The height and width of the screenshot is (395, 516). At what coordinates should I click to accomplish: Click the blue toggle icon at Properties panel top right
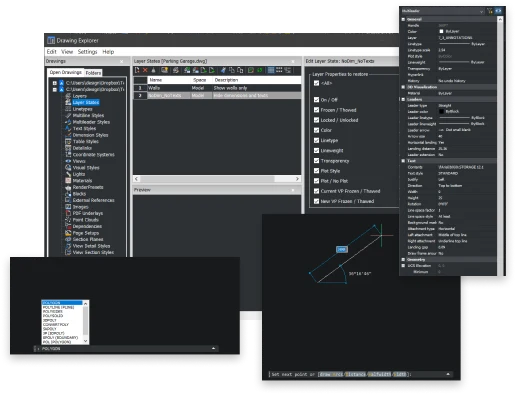coord(498,11)
